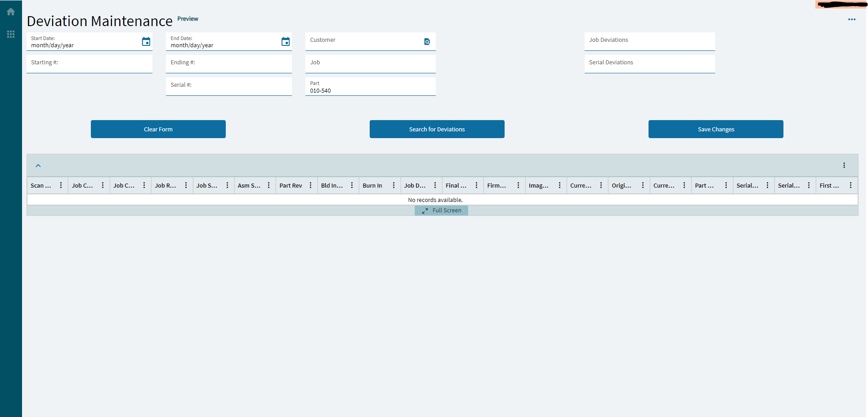
Task: Go to the Home page icon
Action: [x=11, y=12]
